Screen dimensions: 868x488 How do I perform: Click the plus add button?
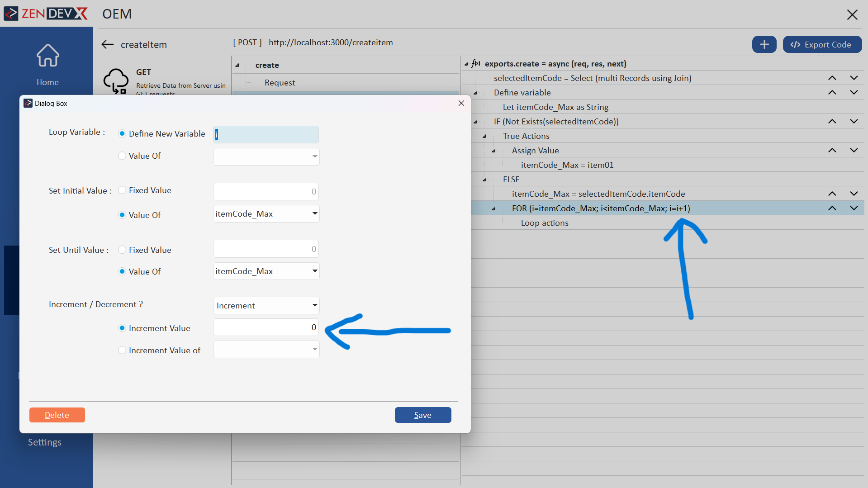coord(764,44)
